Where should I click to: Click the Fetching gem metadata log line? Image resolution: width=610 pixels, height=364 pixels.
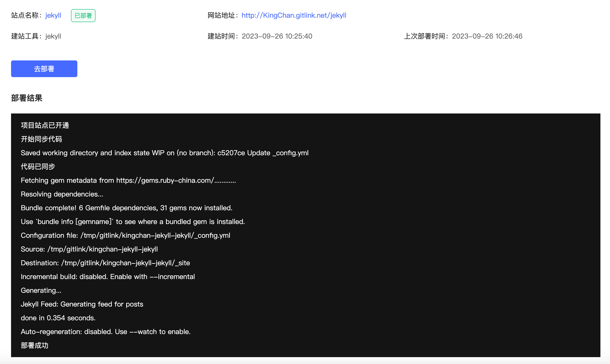click(128, 181)
